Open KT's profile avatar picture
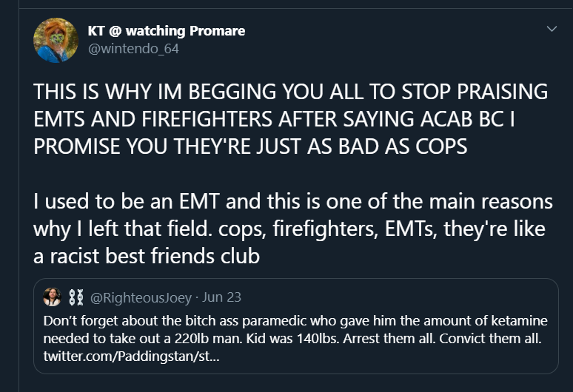The image size is (573, 392). click(x=56, y=40)
